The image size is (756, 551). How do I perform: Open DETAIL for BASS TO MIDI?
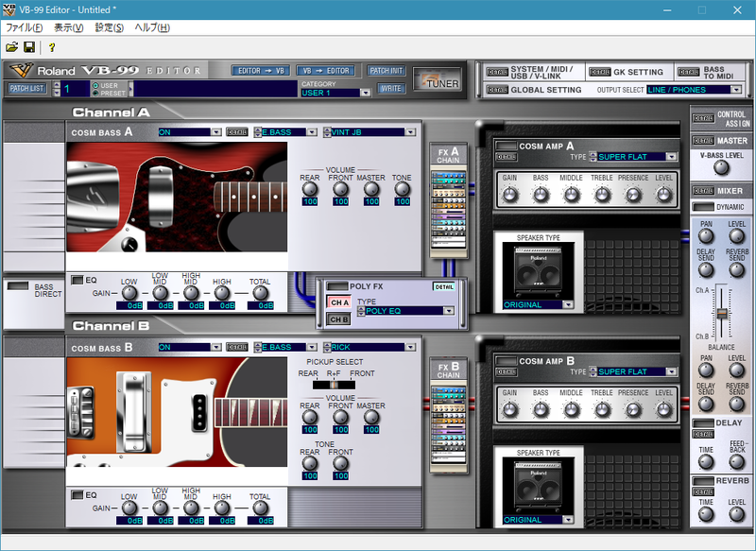pos(689,73)
